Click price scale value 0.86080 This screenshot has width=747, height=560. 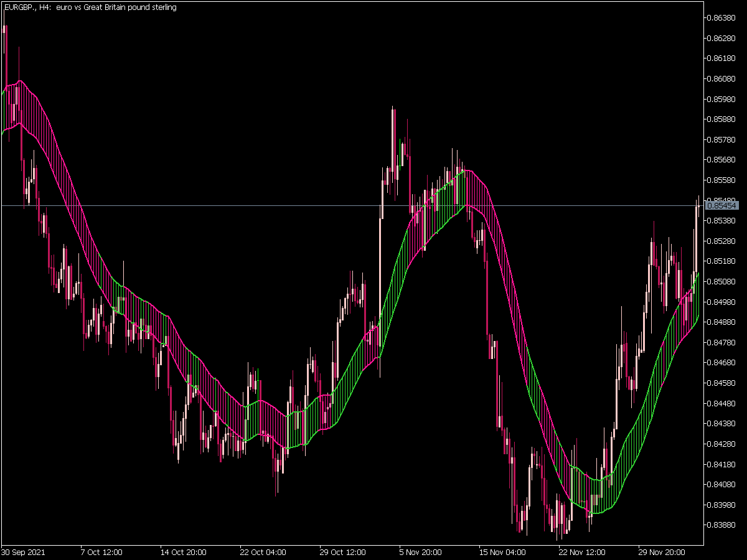[723, 78]
